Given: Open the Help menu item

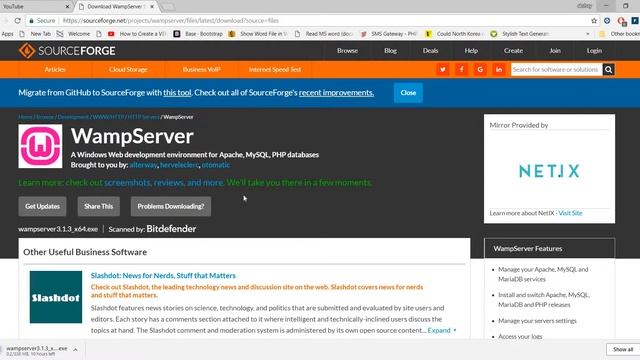Looking at the screenshot, I should 471,51.
